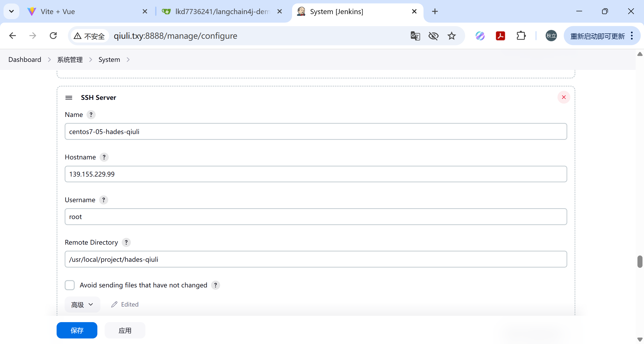Open Google Translate icon in address bar

[415, 36]
